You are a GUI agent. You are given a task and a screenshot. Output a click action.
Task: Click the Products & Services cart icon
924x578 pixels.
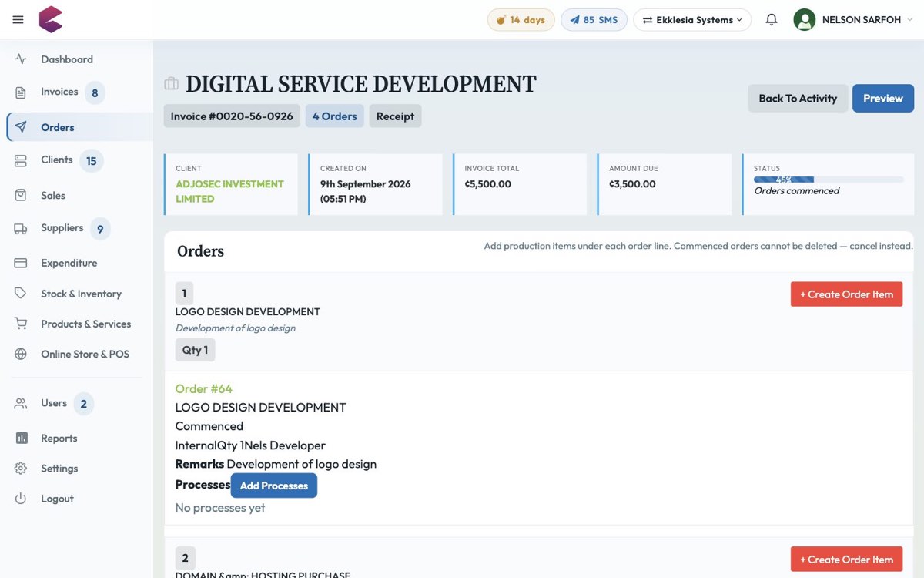(x=21, y=324)
